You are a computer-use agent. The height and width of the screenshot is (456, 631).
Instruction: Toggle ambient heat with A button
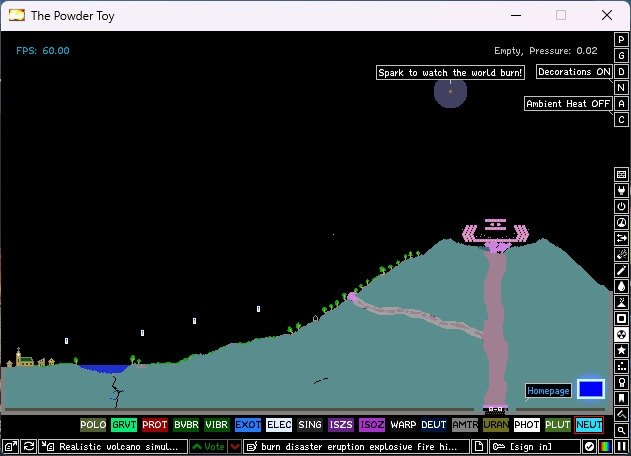[x=621, y=104]
